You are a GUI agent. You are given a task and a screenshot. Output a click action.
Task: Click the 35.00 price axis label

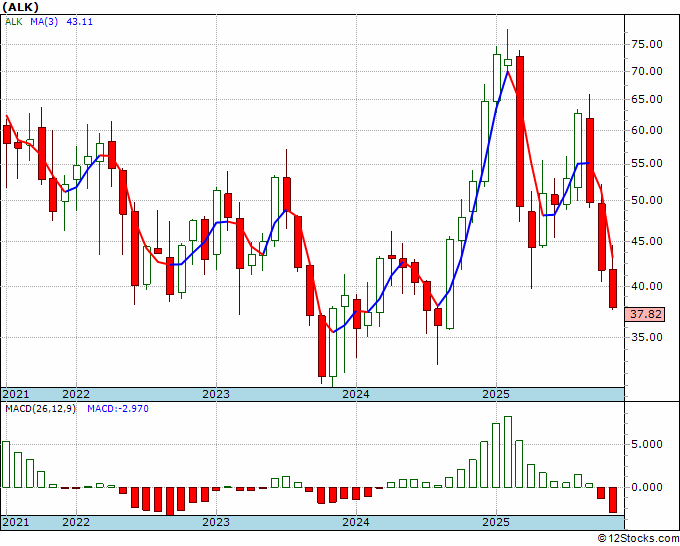pos(647,337)
